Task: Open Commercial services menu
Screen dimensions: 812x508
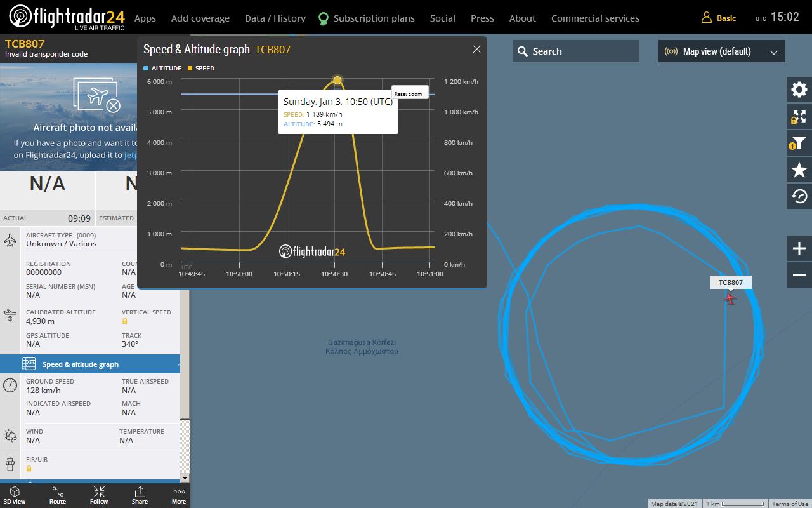Action: (595, 18)
